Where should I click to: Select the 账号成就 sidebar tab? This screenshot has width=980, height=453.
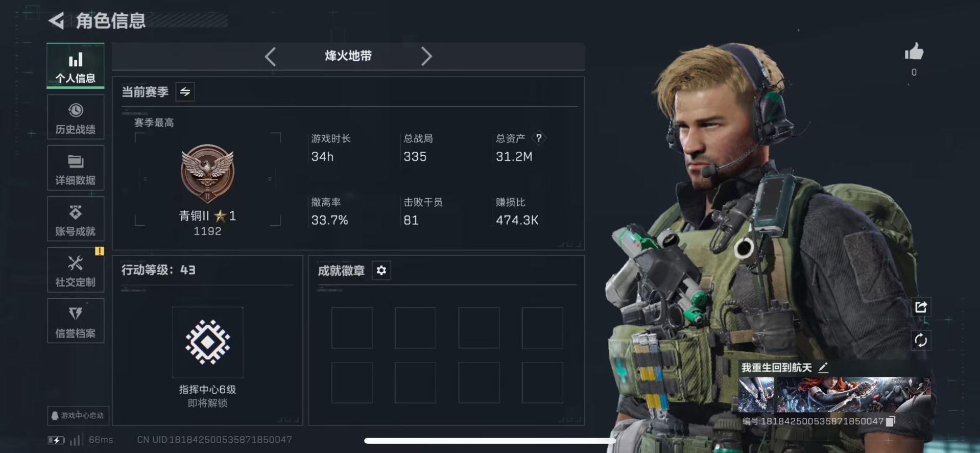(x=76, y=219)
